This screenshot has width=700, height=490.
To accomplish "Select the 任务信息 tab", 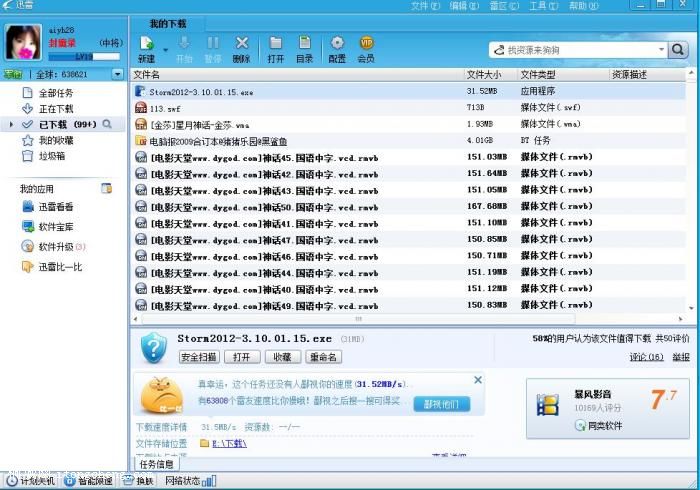I will pyautogui.click(x=156, y=464).
